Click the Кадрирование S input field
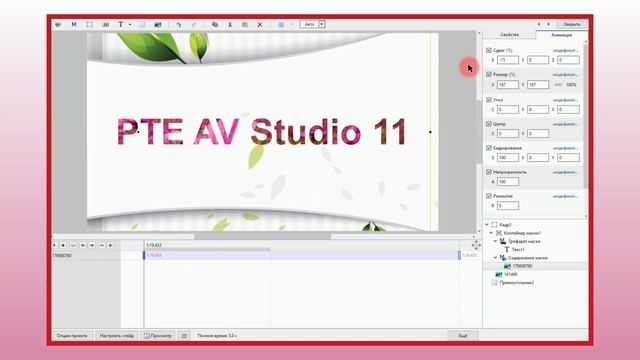 click(x=508, y=158)
